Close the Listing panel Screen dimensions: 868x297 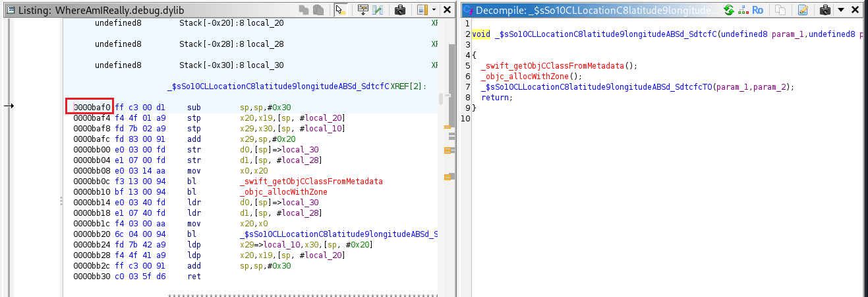click(x=448, y=10)
